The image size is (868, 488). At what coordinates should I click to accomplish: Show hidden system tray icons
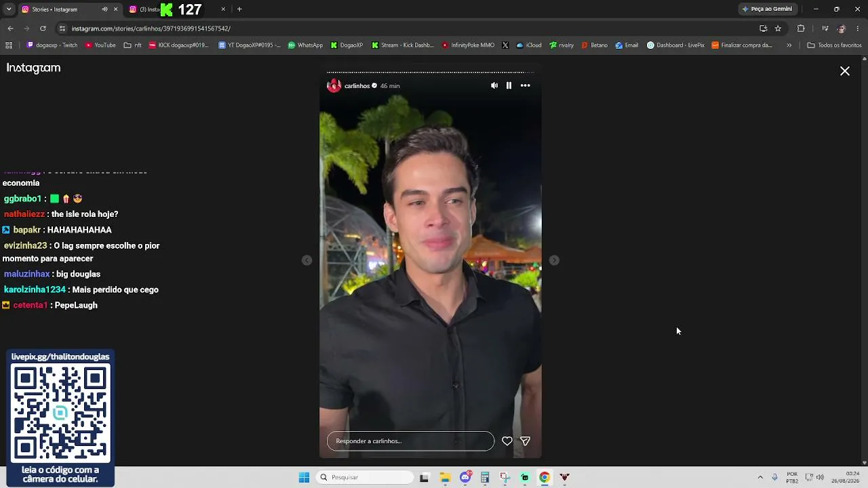(x=760, y=477)
